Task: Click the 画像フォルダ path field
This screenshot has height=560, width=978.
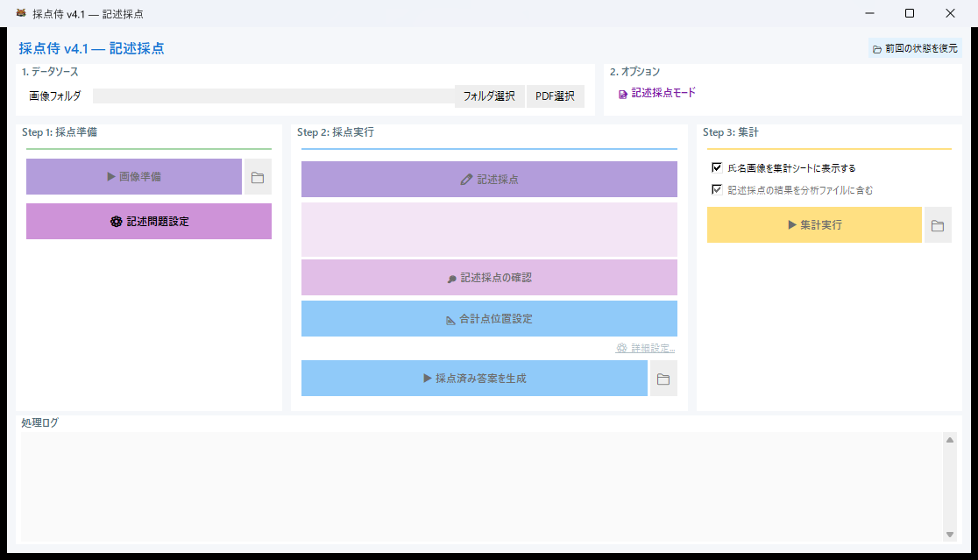Action: pyautogui.click(x=272, y=96)
